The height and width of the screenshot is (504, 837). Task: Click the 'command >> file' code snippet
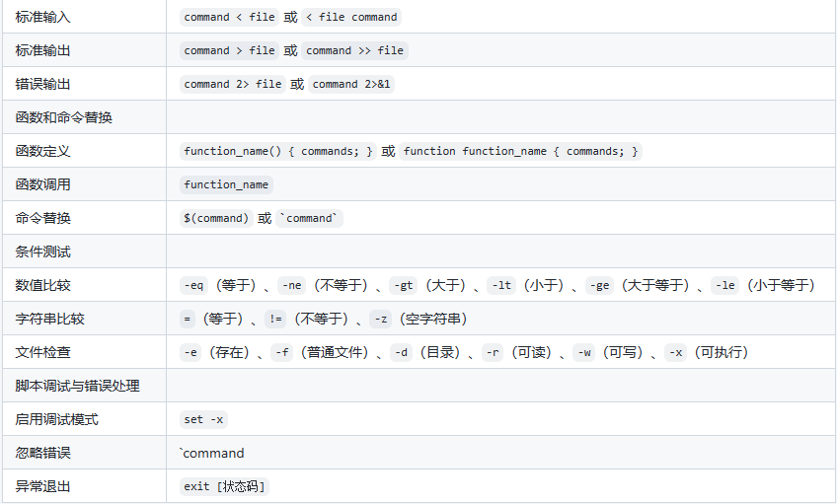(354, 50)
